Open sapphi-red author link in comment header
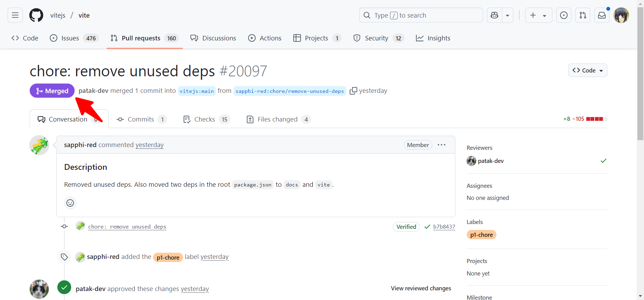The height and width of the screenshot is (300, 644). (x=80, y=145)
